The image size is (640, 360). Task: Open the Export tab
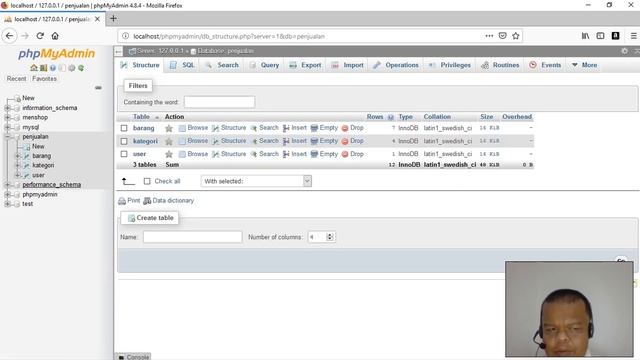coord(305,65)
